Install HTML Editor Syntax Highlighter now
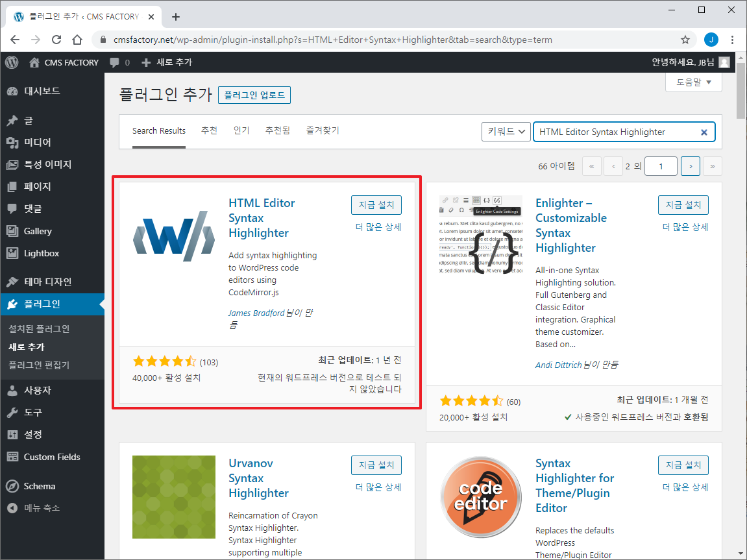Screen dimensions: 747x560 click(376, 205)
